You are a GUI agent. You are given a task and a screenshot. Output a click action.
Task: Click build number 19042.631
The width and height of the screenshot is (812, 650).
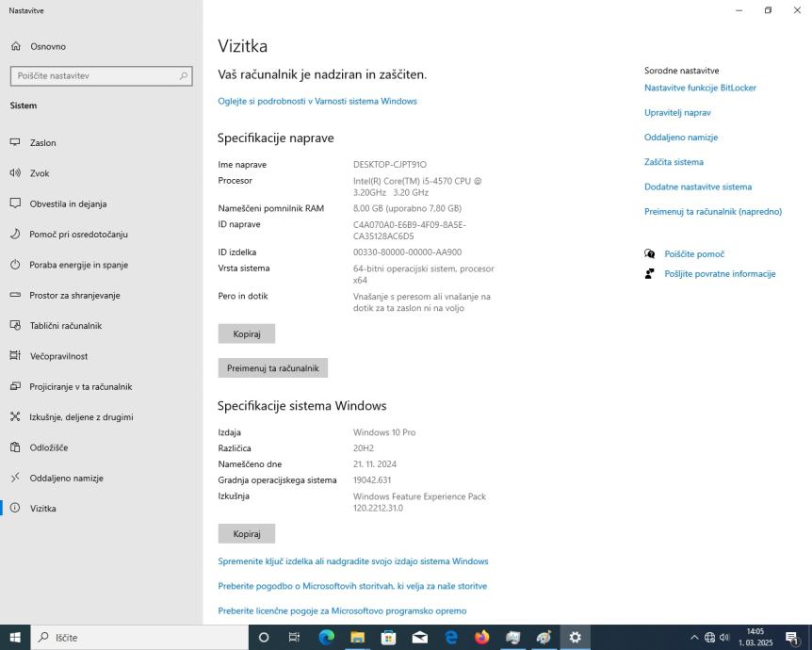(x=372, y=479)
